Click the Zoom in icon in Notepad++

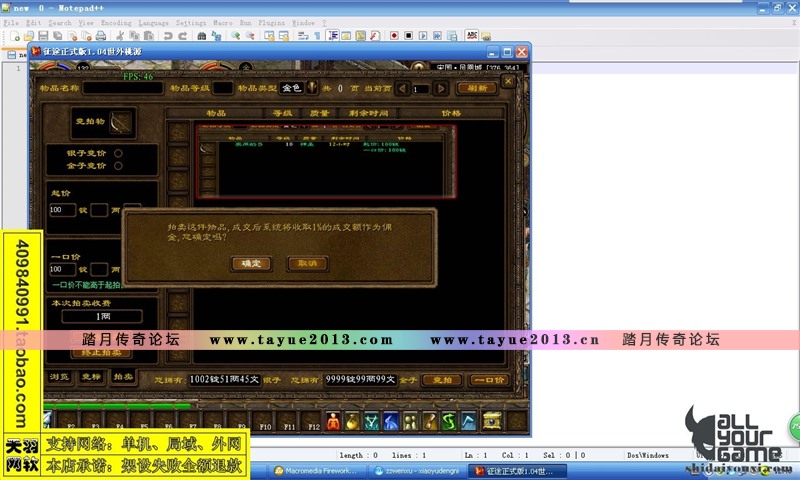click(x=235, y=36)
